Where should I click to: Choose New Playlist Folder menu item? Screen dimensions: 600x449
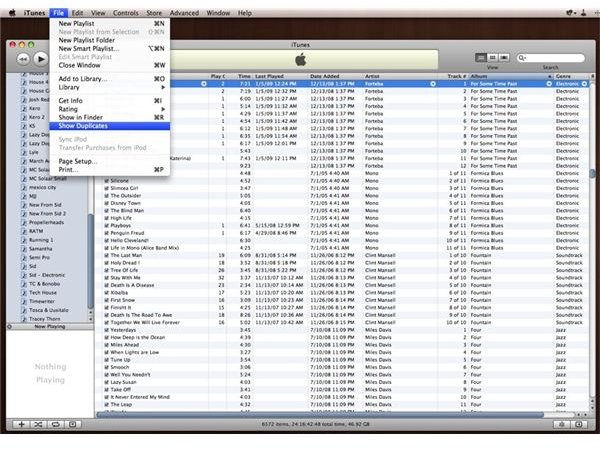pyautogui.click(x=109, y=40)
